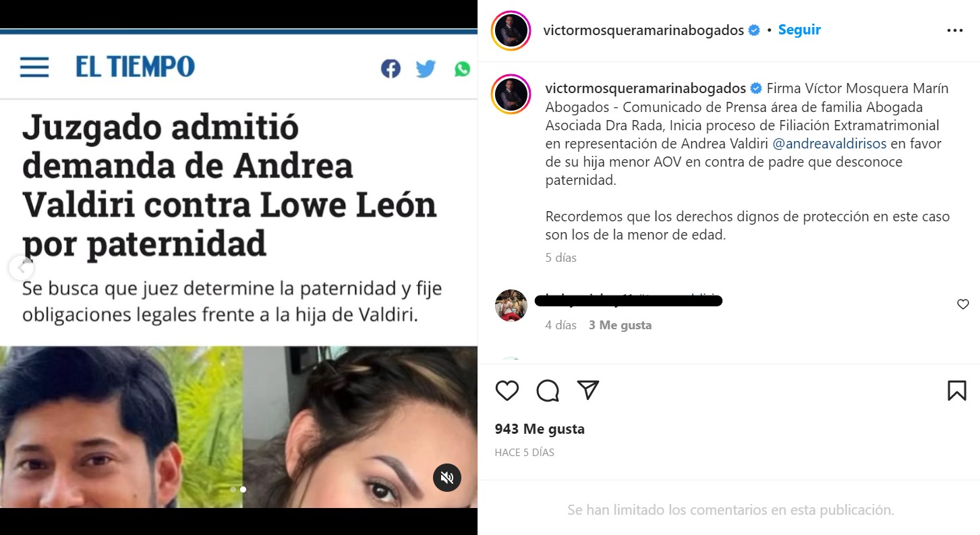Click Twitter share icon in article
Image resolution: width=980 pixels, height=535 pixels.
pos(426,68)
